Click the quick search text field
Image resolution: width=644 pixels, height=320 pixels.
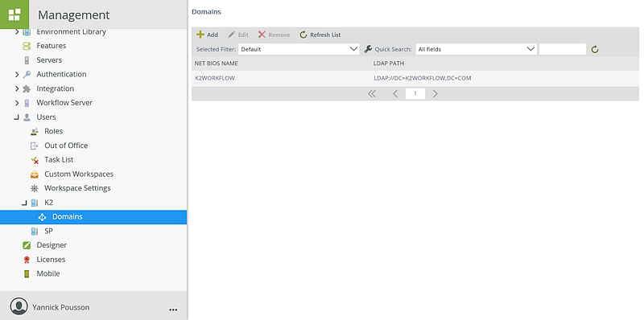tap(562, 49)
